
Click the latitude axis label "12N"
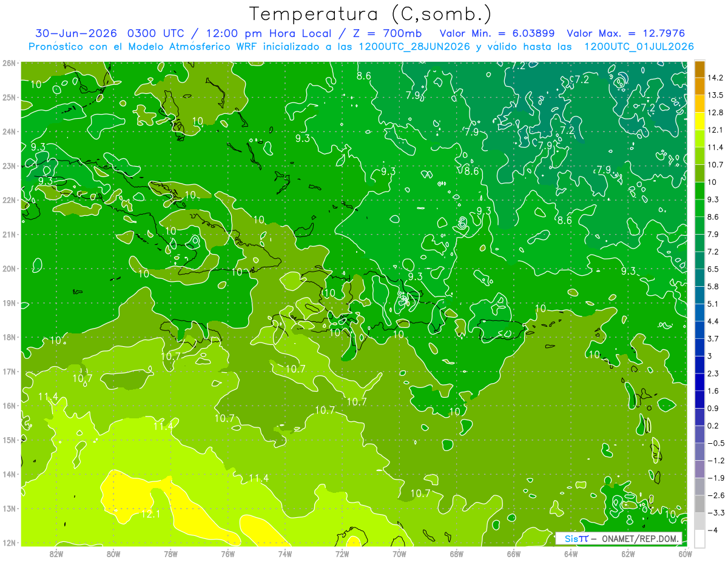point(8,543)
